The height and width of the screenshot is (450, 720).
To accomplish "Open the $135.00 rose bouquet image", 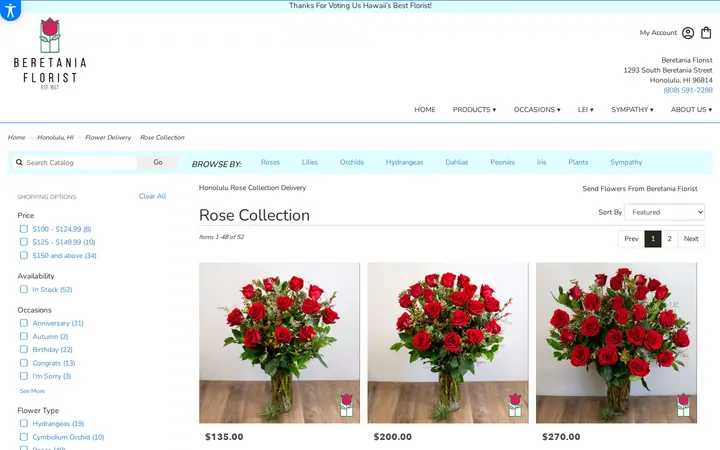I will point(280,343).
